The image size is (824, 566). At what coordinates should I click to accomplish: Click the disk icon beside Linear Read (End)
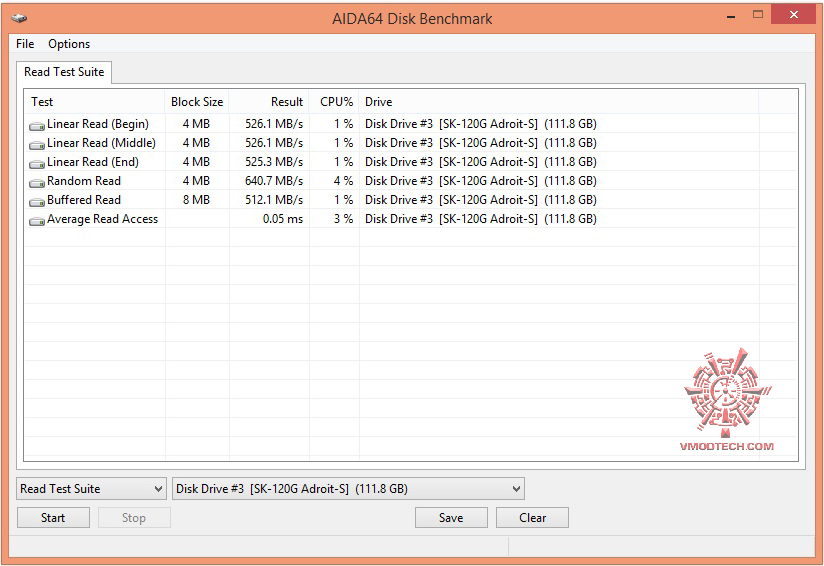[x=37, y=163]
